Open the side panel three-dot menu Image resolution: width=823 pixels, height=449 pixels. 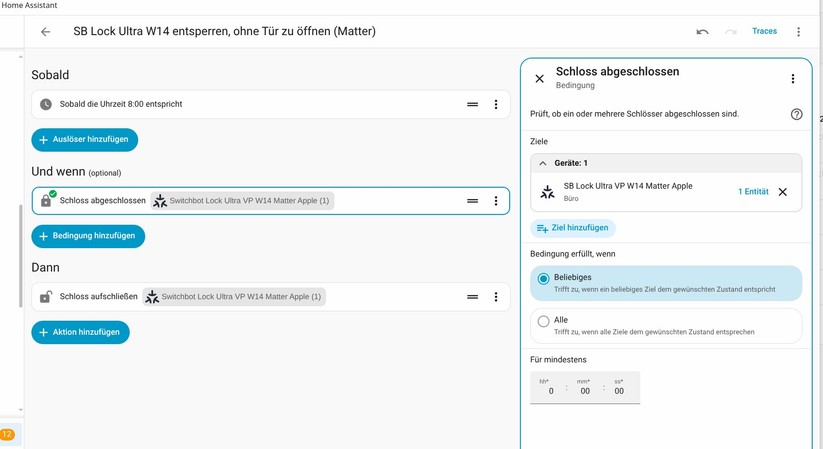(x=793, y=79)
